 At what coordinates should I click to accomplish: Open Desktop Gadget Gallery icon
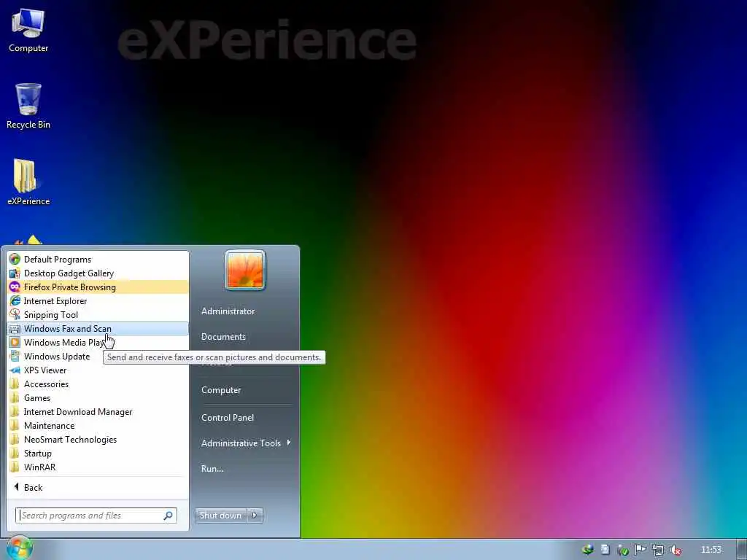click(x=15, y=273)
